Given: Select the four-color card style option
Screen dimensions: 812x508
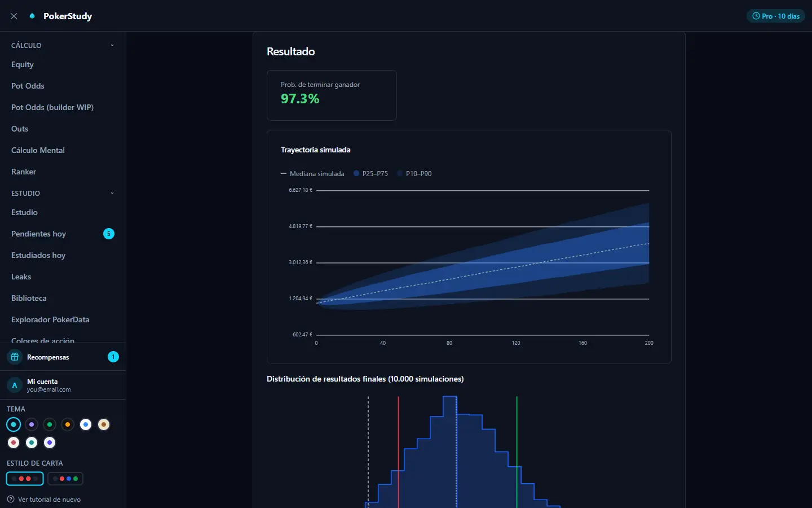Looking at the screenshot, I should 65,479.
